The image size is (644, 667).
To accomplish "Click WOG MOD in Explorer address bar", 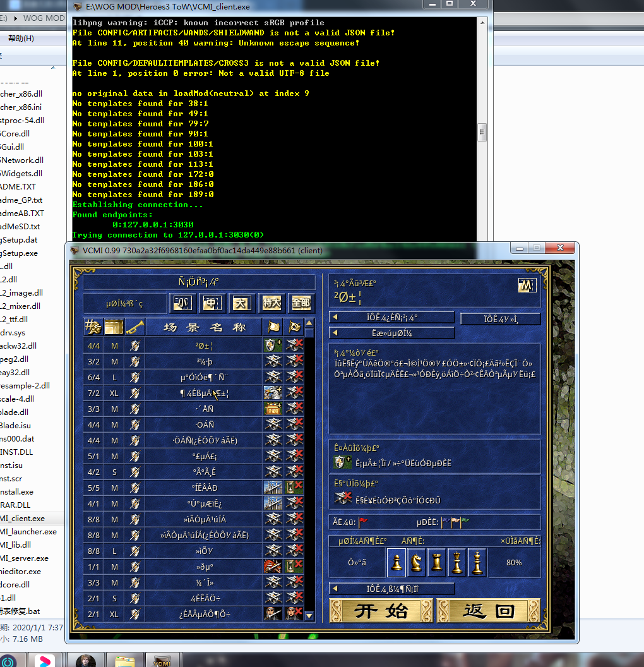I will [x=44, y=18].
